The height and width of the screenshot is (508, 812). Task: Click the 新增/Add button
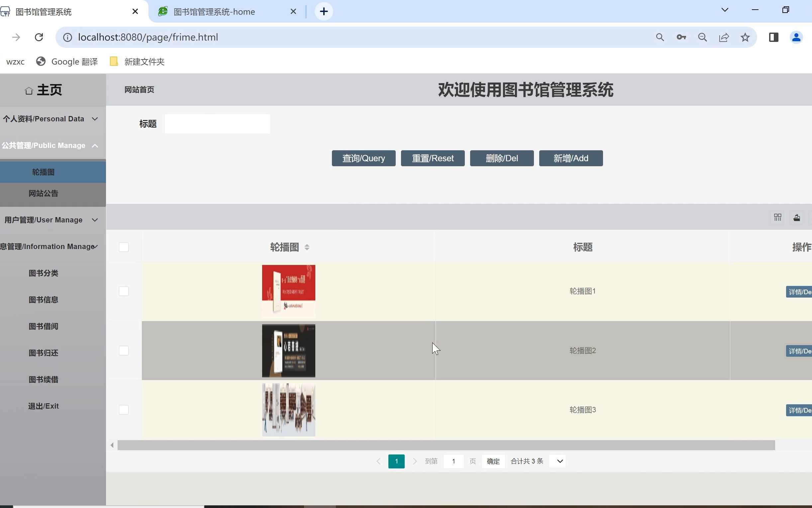(570, 158)
